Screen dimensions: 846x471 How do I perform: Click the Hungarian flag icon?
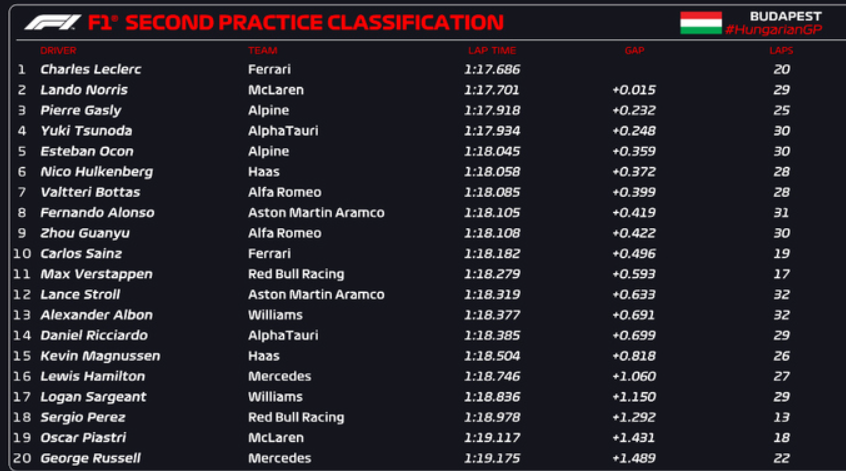(x=700, y=22)
